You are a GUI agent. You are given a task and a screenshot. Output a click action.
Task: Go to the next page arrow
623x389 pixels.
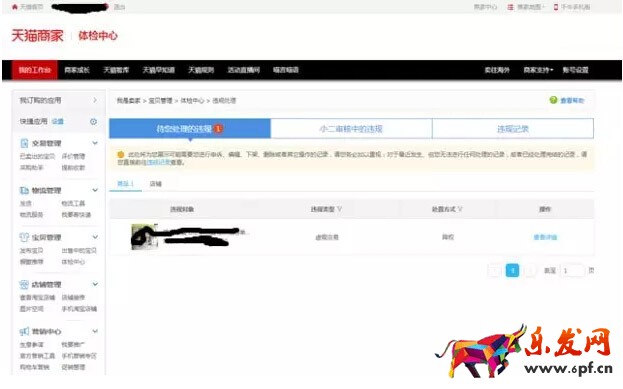[530, 271]
